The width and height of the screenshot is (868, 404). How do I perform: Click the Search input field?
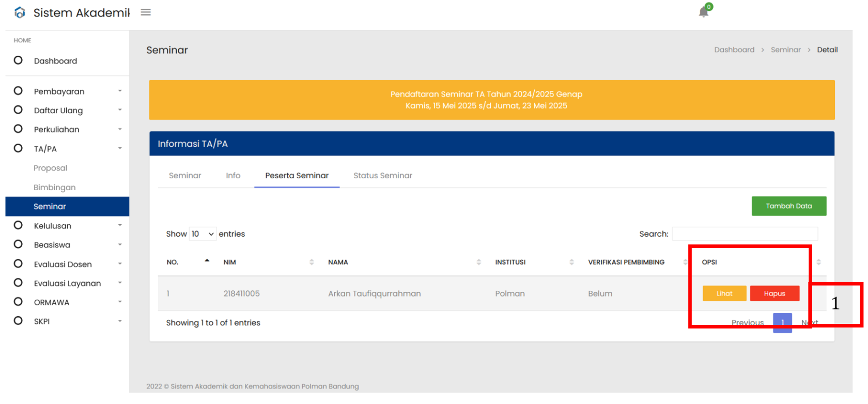[x=745, y=234]
